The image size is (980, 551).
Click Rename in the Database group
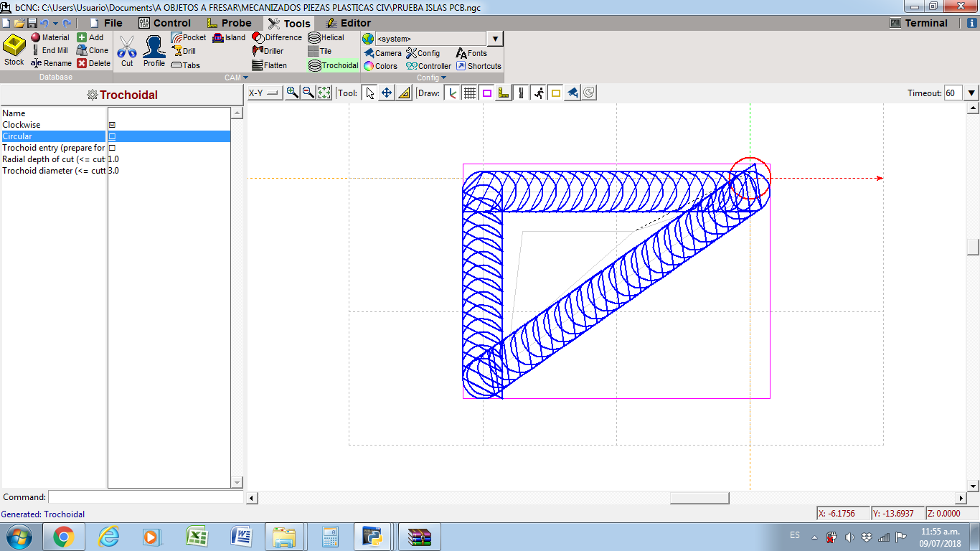coord(52,63)
